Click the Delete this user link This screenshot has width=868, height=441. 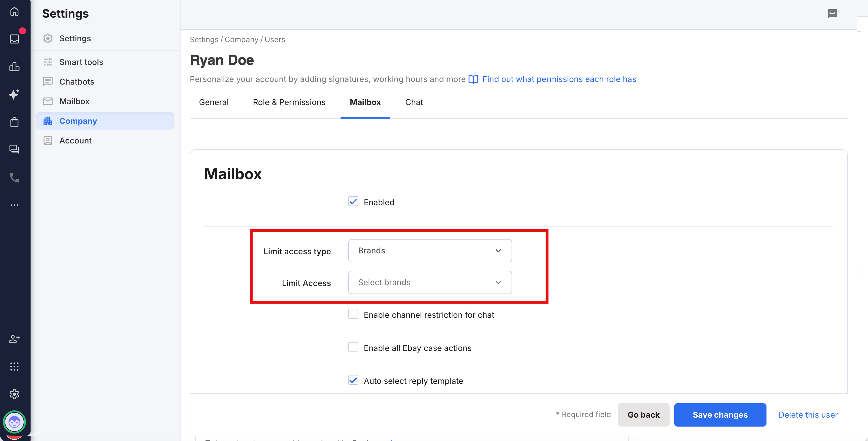coord(808,414)
